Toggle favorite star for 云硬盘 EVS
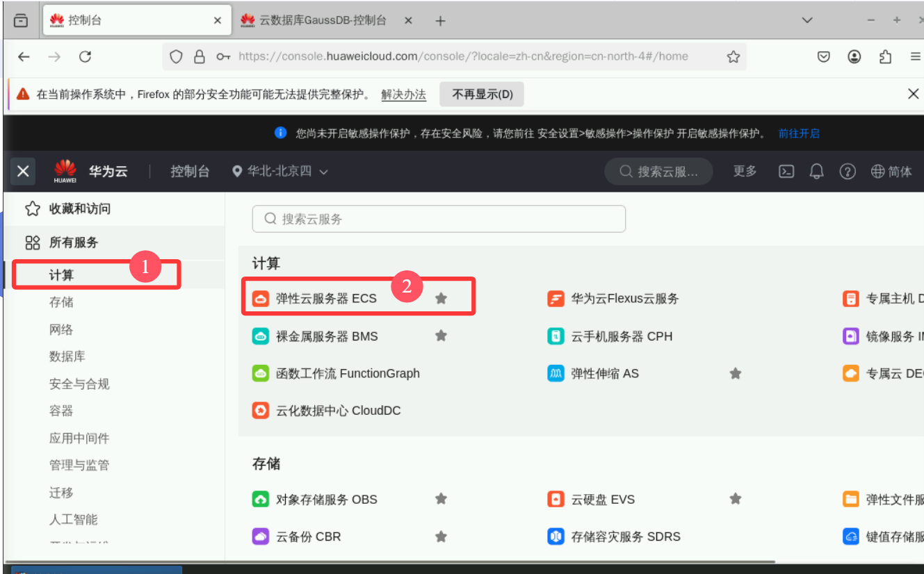The width and height of the screenshot is (924, 574). click(x=736, y=499)
